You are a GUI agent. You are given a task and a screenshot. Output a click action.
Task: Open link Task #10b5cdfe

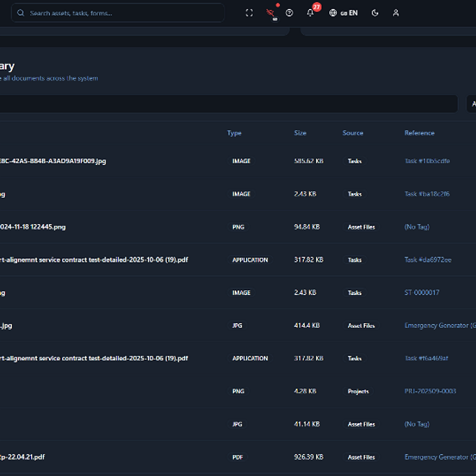pos(427,161)
